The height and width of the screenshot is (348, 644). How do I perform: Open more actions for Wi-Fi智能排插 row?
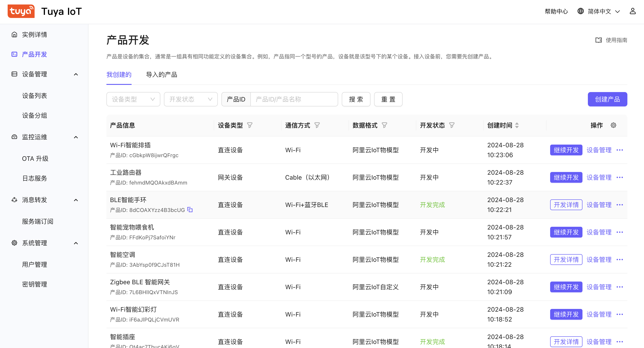pos(620,150)
